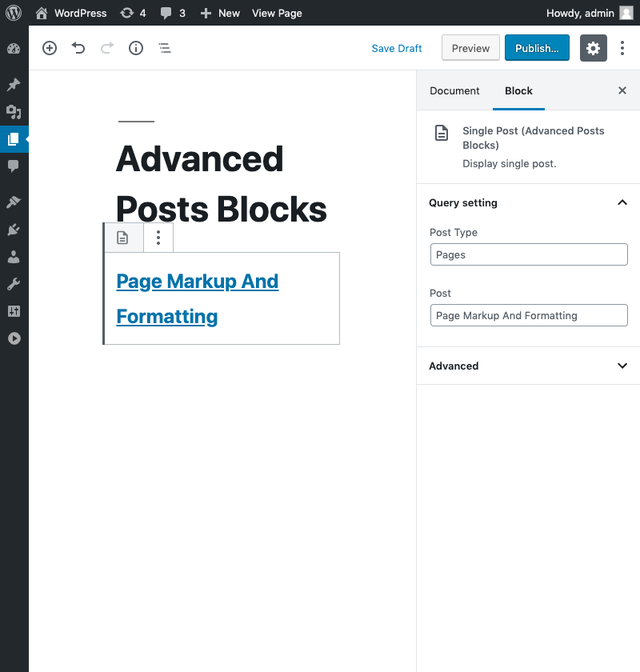
Task: Click Save Draft
Action: (x=397, y=49)
